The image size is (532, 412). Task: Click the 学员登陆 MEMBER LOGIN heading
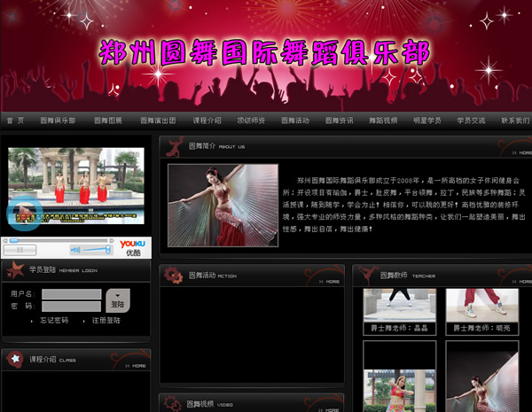click(x=63, y=270)
